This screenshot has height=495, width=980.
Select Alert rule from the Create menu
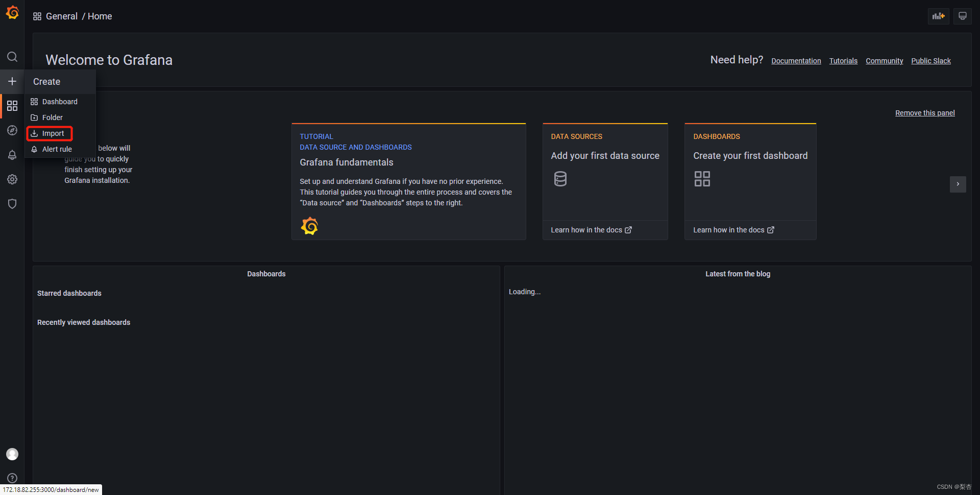point(60,149)
